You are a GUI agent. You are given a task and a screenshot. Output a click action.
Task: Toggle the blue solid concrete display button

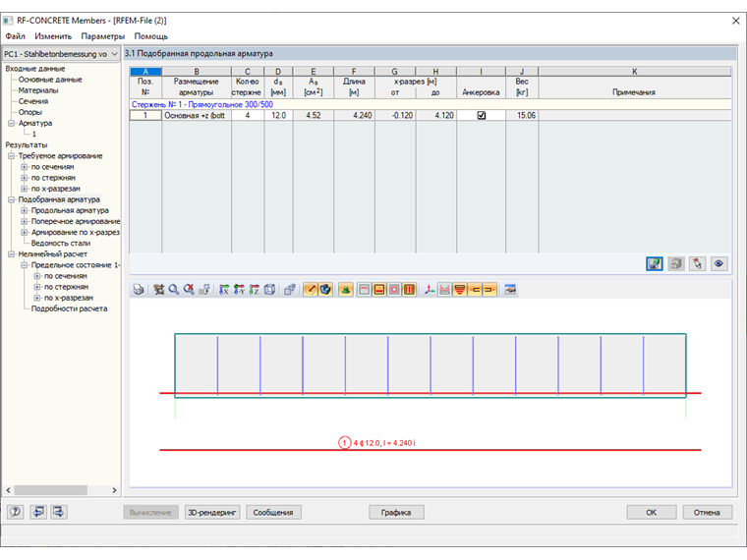[325, 290]
